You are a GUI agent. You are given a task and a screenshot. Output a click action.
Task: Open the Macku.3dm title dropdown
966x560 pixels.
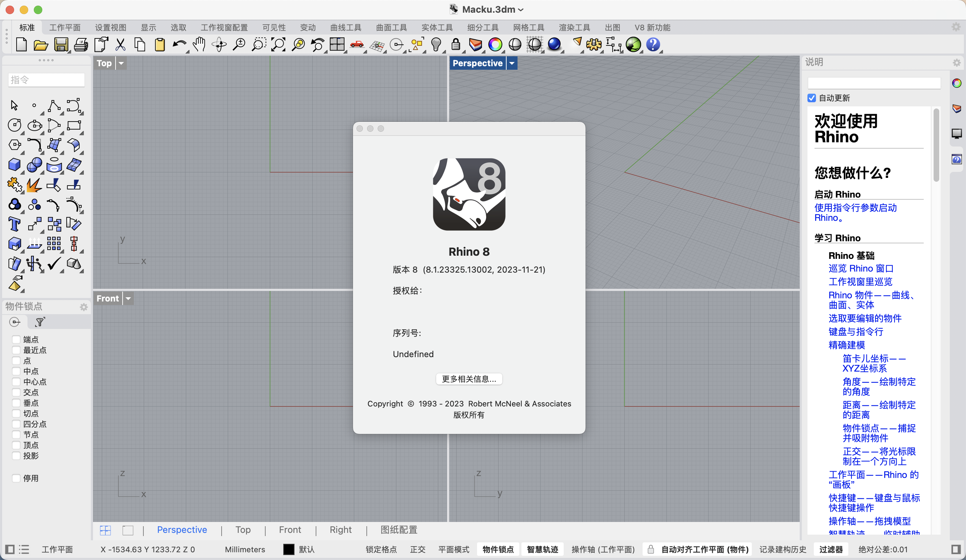point(521,10)
